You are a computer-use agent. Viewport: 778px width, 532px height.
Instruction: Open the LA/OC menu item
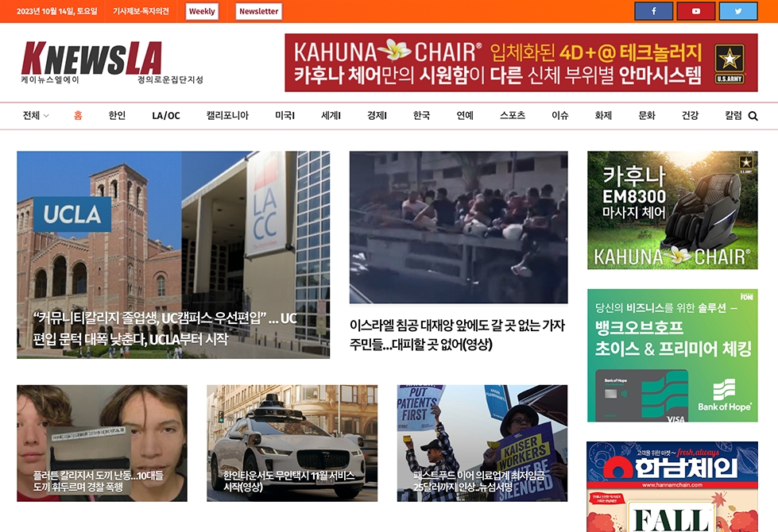[166, 115]
